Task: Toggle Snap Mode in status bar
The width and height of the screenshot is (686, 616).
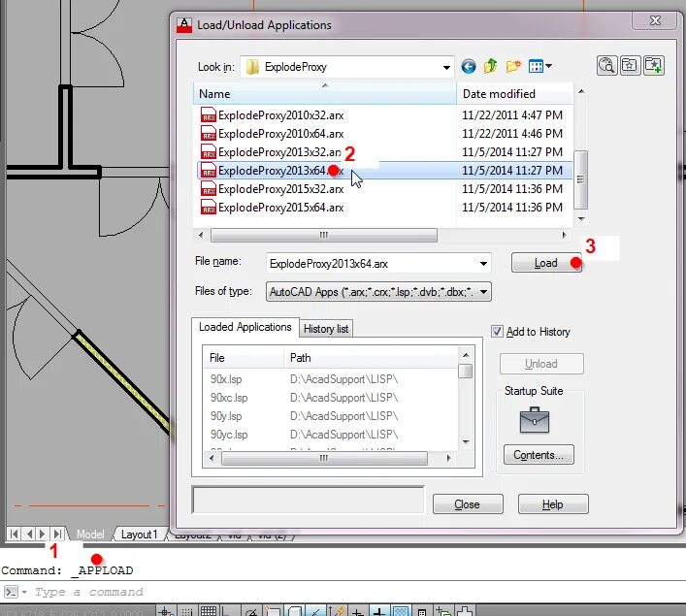Action: [187, 611]
